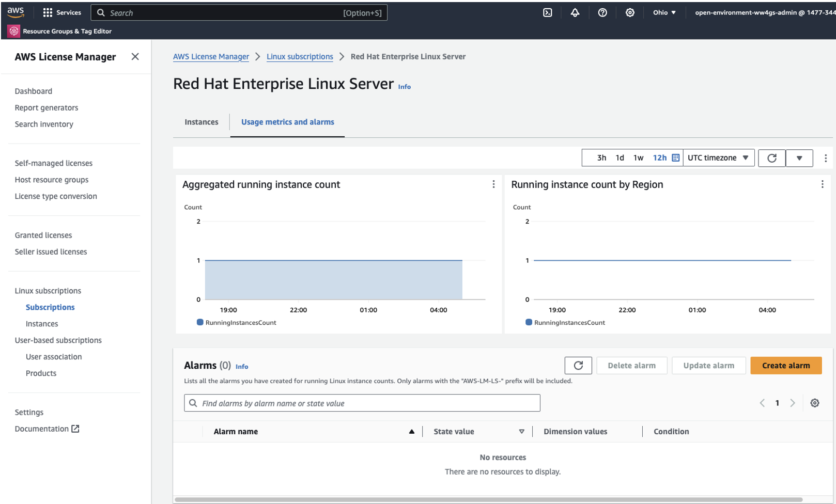836x504 pixels.
Task: Open User-based subscriptions in the sidebar
Action: click(x=58, y=340)
